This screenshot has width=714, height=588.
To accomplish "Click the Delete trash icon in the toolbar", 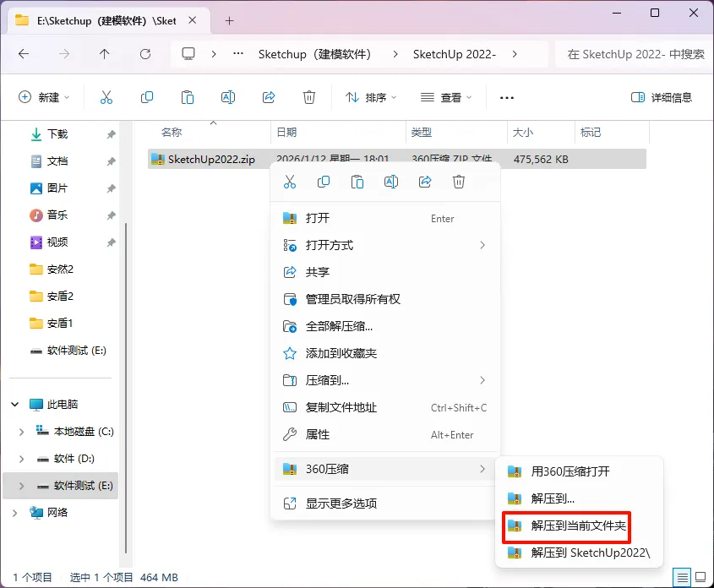I will coord(309,97).
